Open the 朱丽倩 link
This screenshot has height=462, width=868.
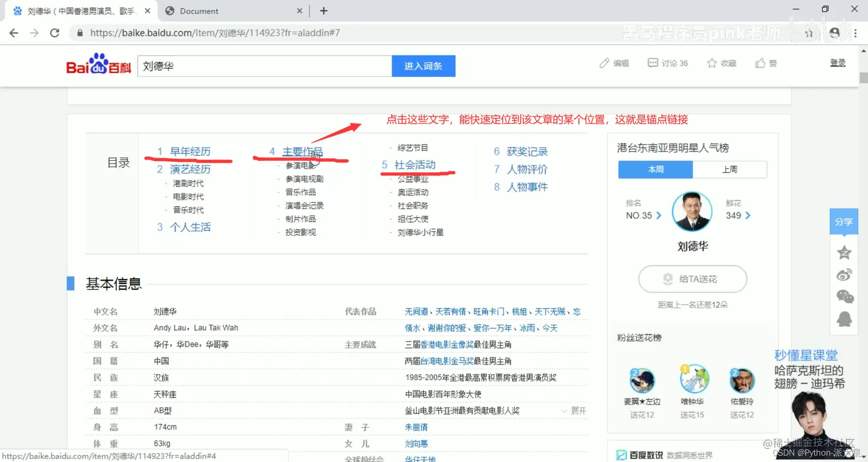[416, 428]
